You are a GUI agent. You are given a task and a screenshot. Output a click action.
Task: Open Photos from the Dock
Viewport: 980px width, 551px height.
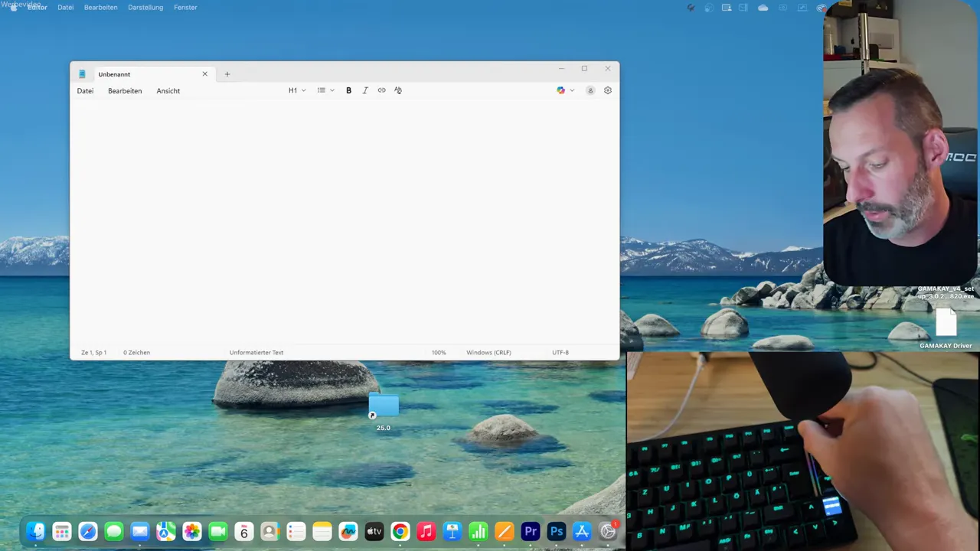coord(191,531)
